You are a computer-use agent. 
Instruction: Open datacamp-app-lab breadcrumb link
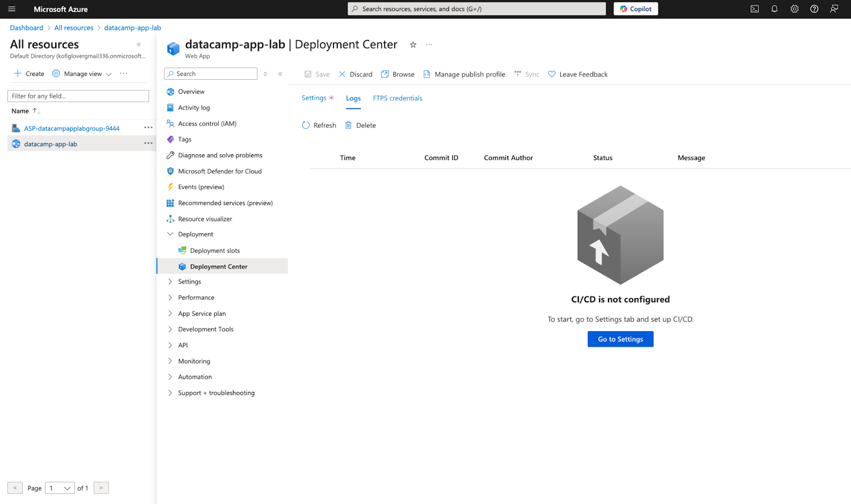(132, 28)
